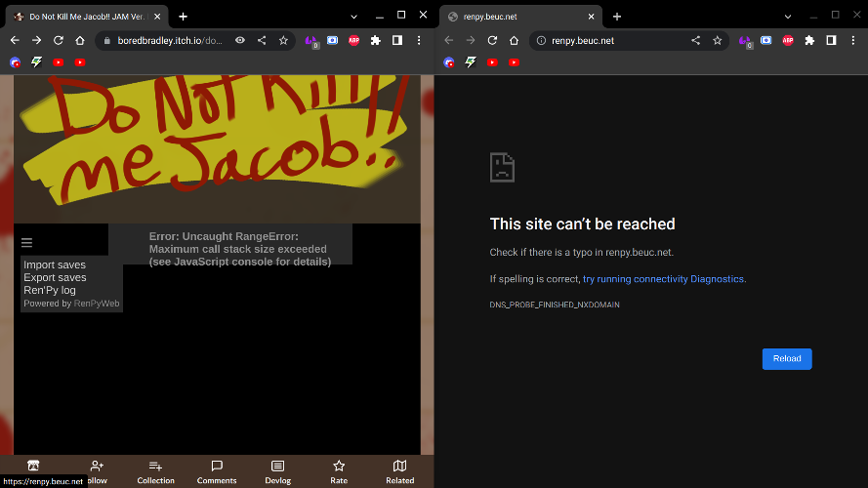Select the renpy.beuc.net tab

520,17
